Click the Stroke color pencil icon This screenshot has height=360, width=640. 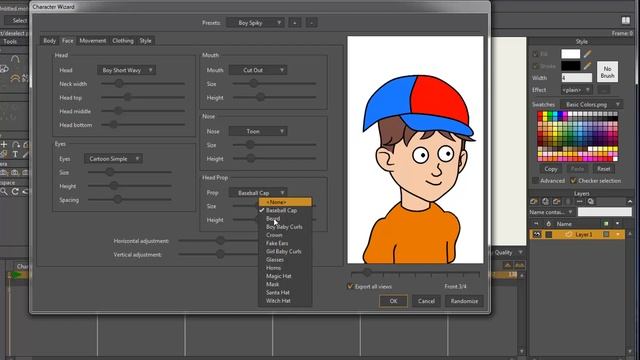tap(587, 66)
